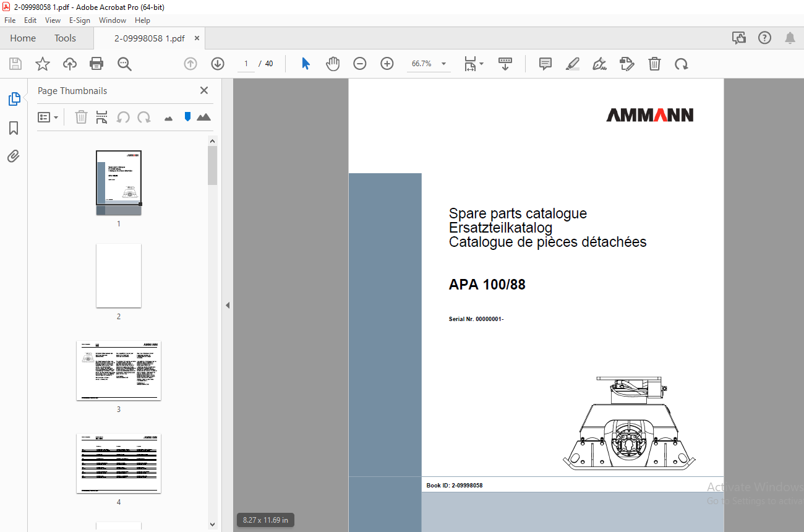This screenshot has width=804, height=532.
Task: Open thumbnails panel options dropdown
Action: pos(48,117)
